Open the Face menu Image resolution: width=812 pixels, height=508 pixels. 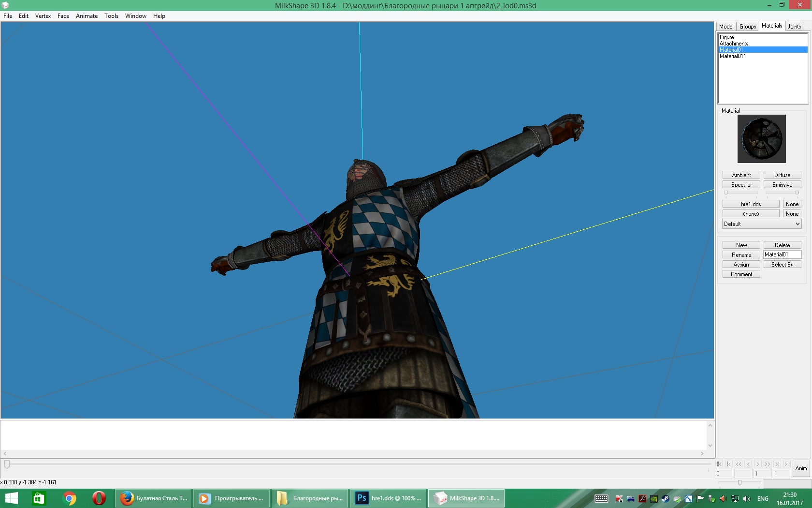click(63, 16)
